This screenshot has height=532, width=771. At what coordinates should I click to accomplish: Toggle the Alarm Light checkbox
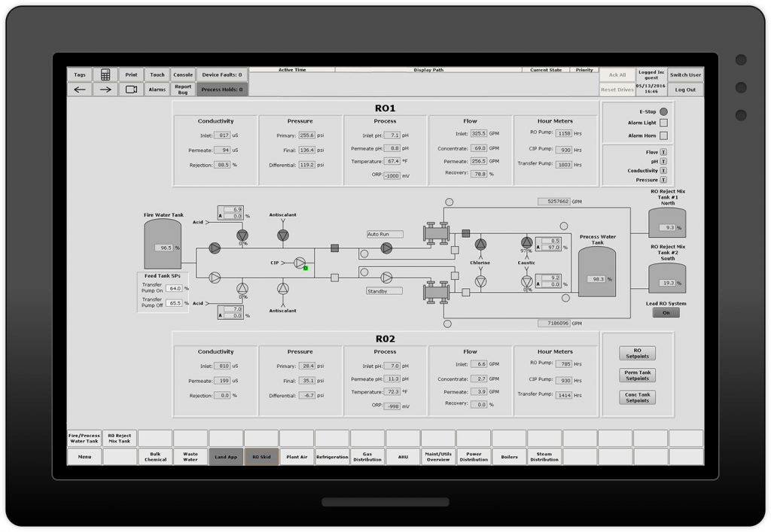[663, 123]
